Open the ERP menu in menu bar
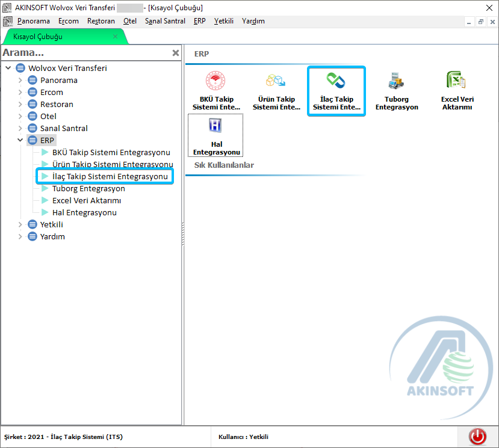The height and width of the screenshot is (448, 499). click(x=199, y=21)
